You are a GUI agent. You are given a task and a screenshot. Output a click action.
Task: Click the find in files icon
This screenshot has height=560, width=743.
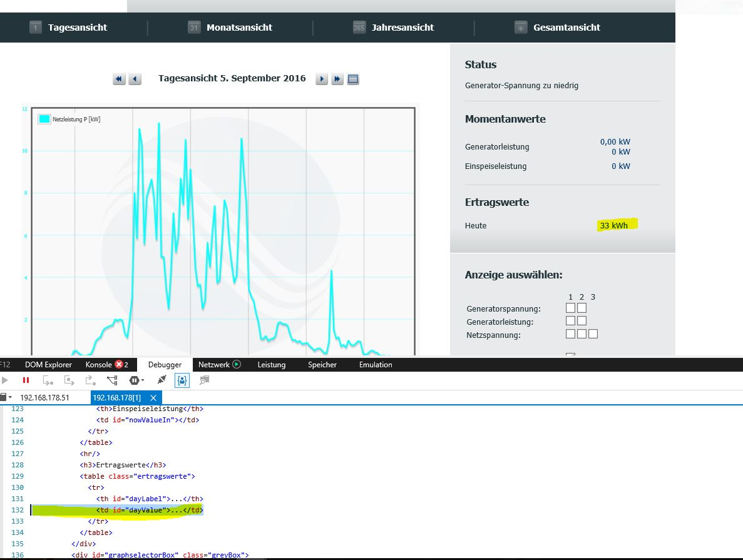204,380
